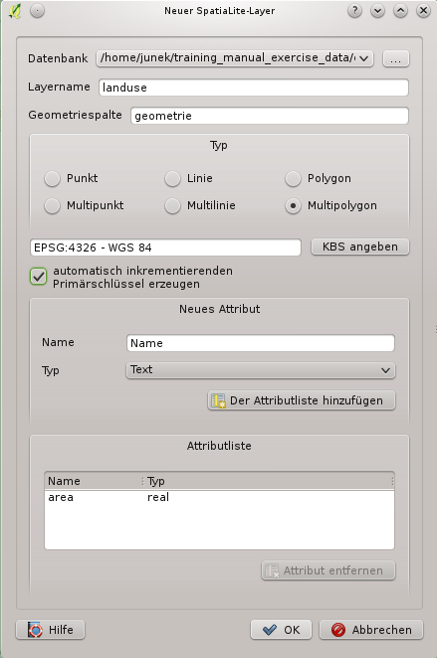Click into the Layername field
This screenshot has width=437, height=658.
(x=254, y=88)
